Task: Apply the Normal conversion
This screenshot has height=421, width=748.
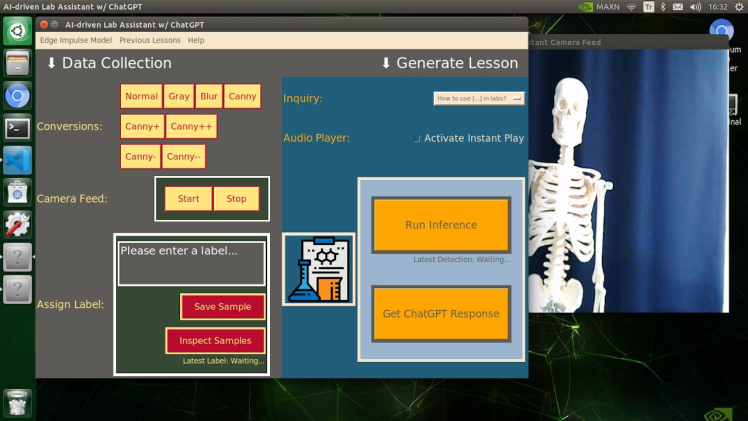Action: 141,96
